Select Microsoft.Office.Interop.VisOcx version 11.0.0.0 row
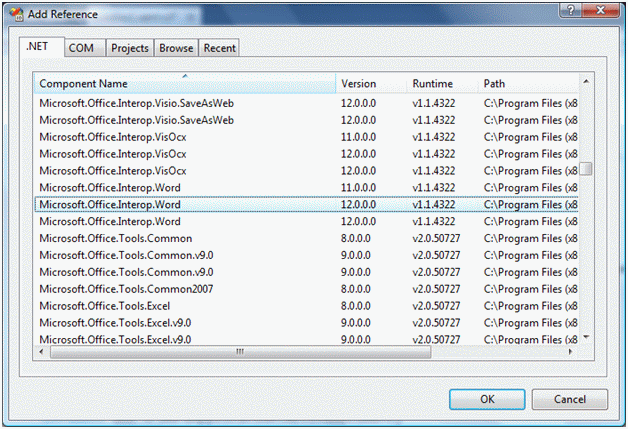628x429 pixels. coord(306,137)
